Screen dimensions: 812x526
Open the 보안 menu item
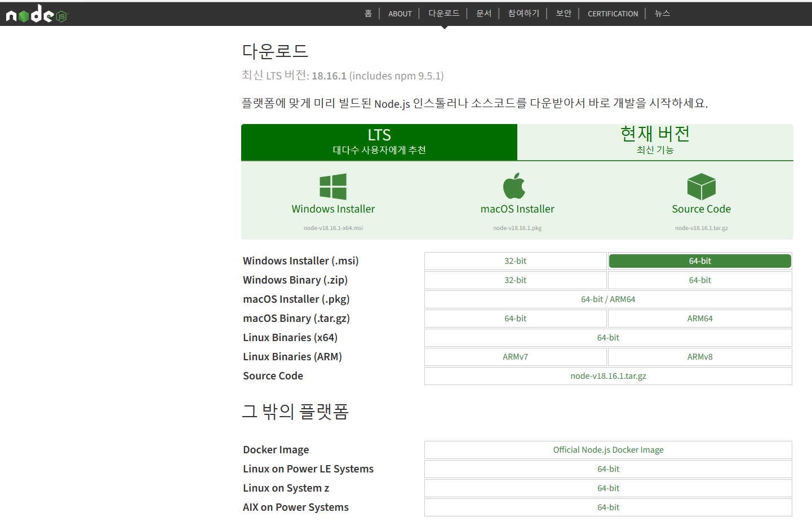click(564, 14)
